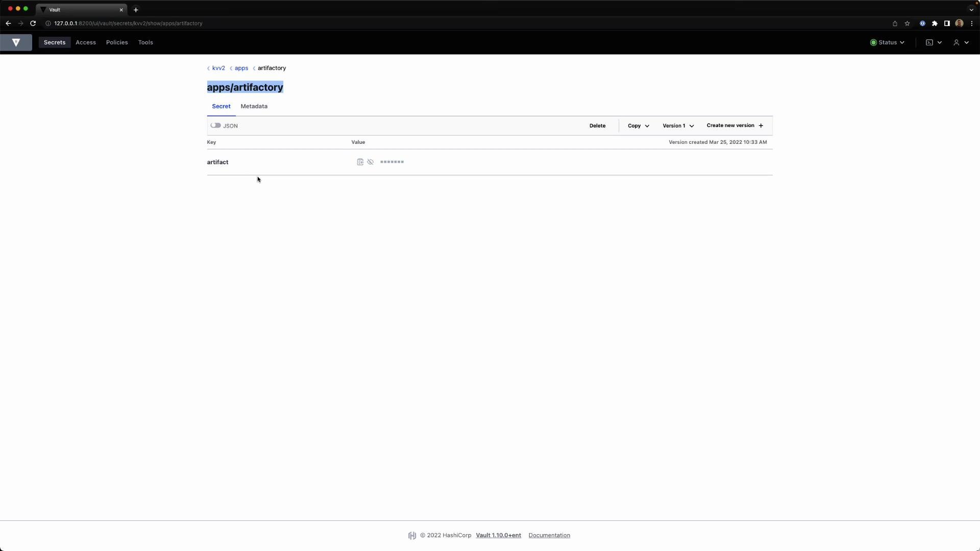Open the Policies navigation item
Viewport: 980px width, 551px height.
117,42
